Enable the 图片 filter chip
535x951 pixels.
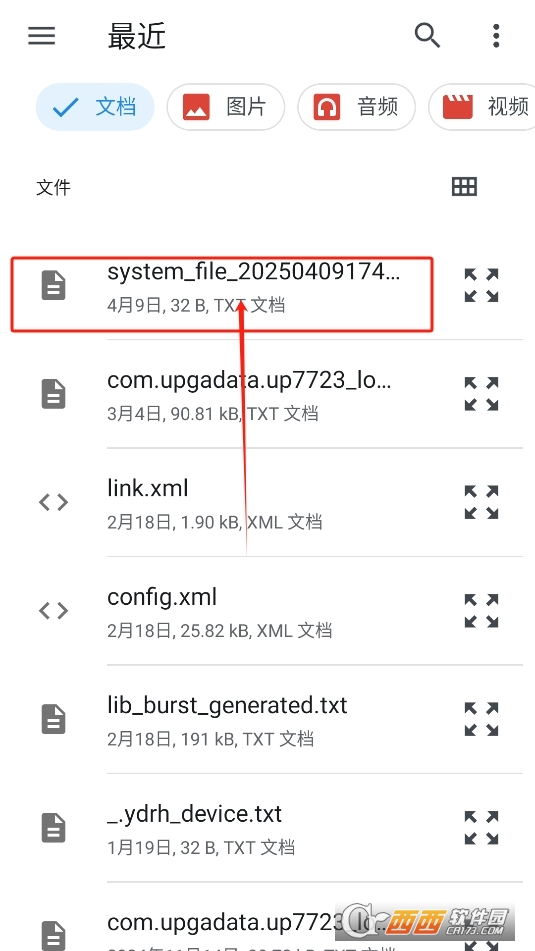pyautogui.click(x=226, y=107)
